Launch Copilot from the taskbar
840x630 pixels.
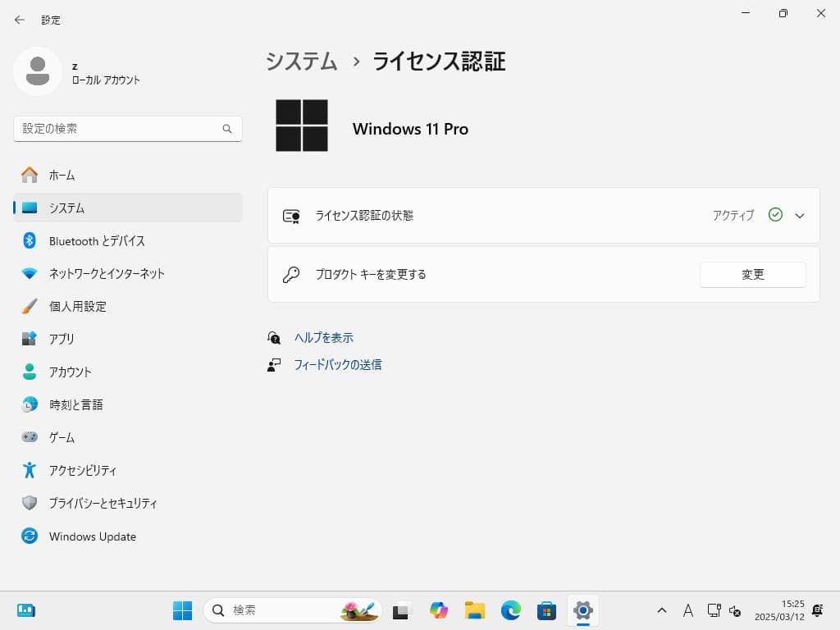(x=439, y=610)
